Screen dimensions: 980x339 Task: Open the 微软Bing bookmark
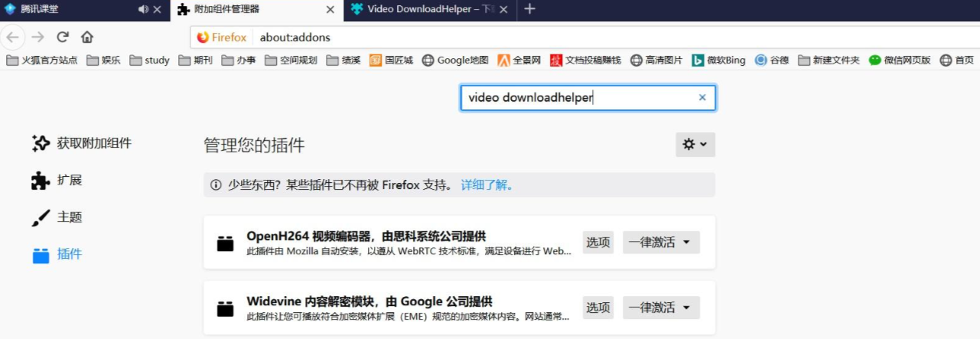pyautogui.click(x=718, y=60)
